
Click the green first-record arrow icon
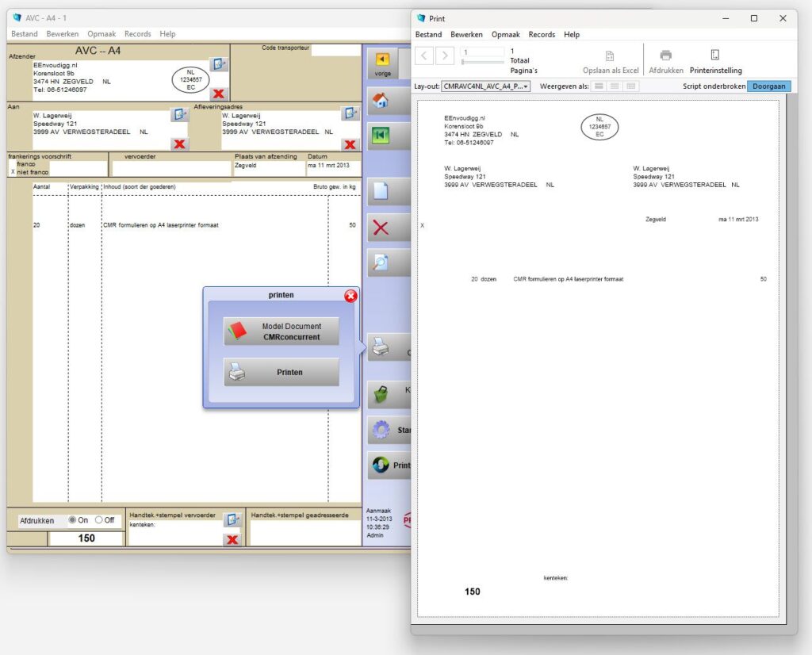pos(381,135)
